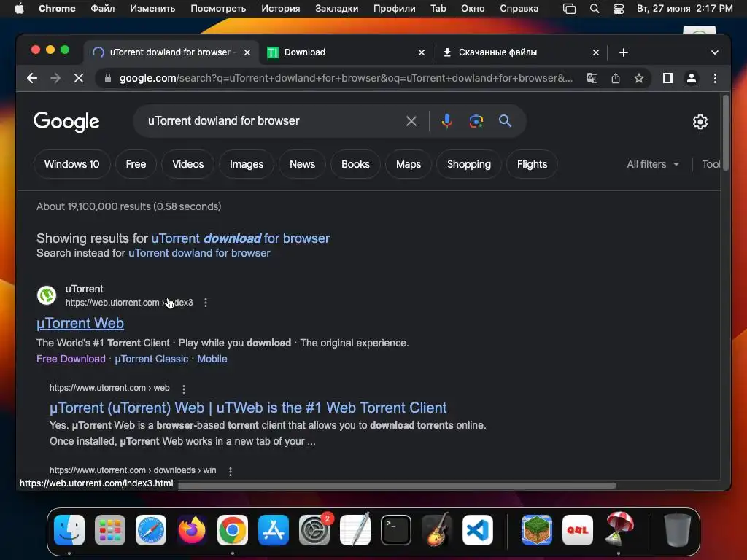Bookmark this page with the star
The image size is (747, 560).
tap(639, 78)
